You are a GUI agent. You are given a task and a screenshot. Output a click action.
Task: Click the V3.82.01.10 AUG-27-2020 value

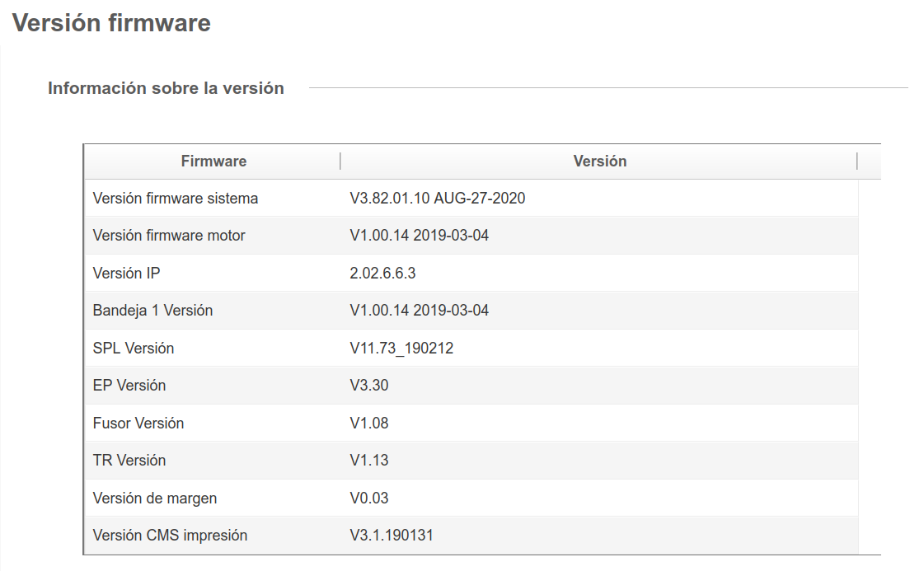438,199
